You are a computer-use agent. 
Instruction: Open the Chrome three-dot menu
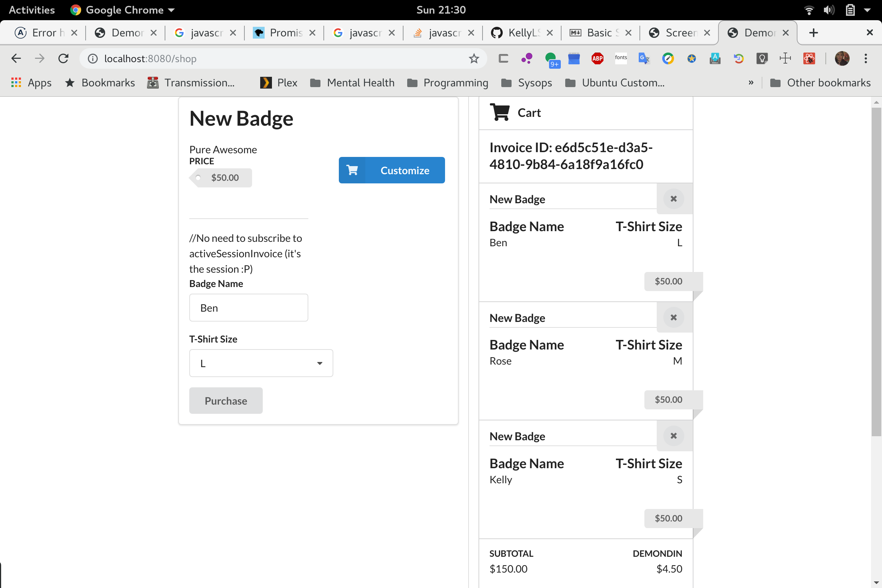(x=865, y=58)
